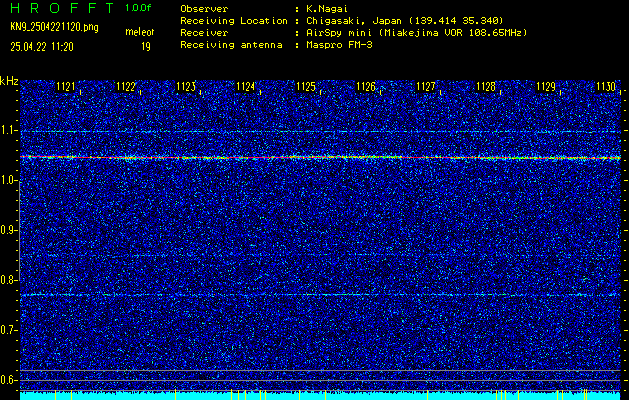This screenshot has height=400, width=629.
Task: Click the 1123 time axis marker
Action: [x=186, y=86]
